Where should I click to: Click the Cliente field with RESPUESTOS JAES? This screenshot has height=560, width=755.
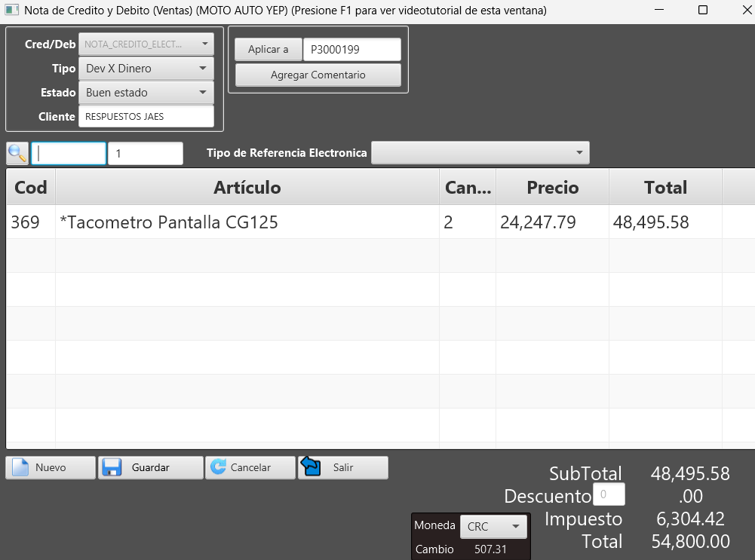point(146,117)
